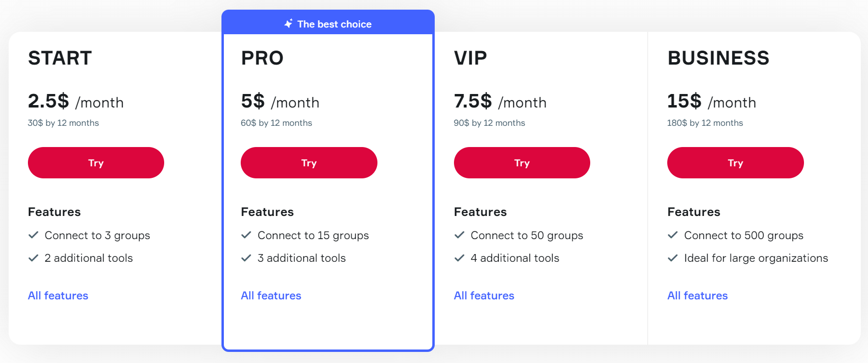868x363 pixels.
Task: View 'All features' link for VIP plan
Action: click(x=484, y=296)
